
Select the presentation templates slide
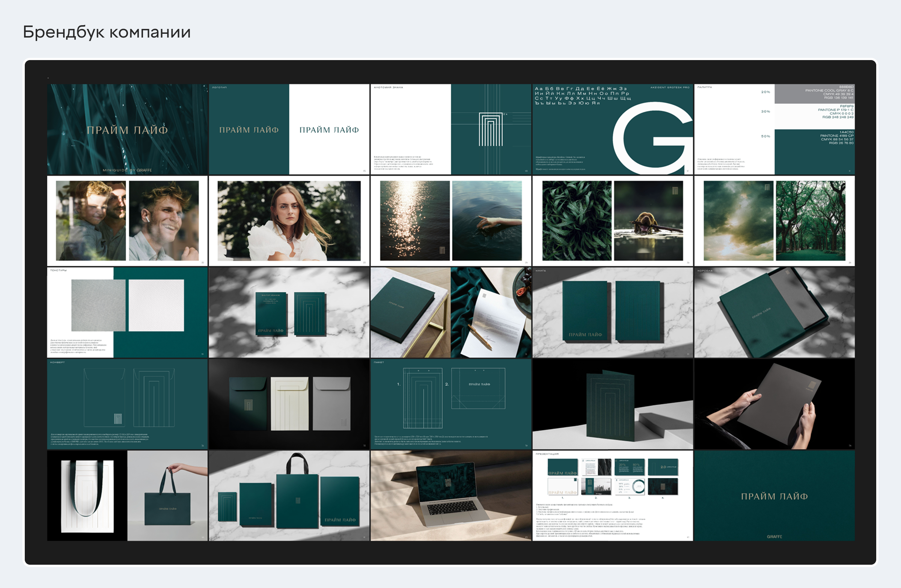coord(613,495)
